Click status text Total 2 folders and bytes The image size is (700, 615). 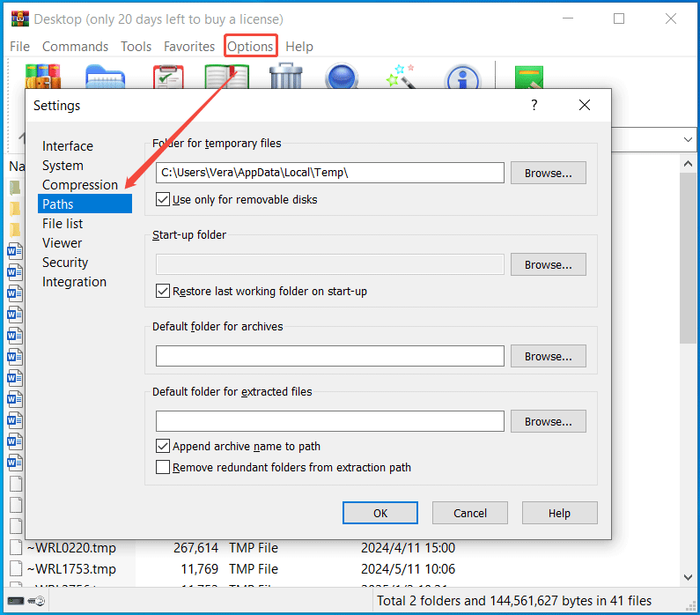pyautogui.click(x=514, y=601)
